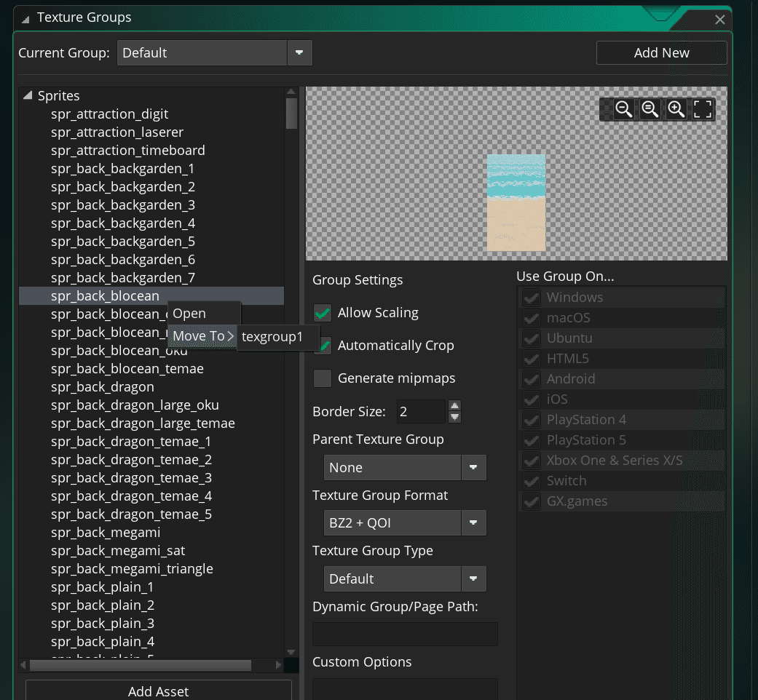Screen dimensions: 758x700
Task: Open the Parent Texture Group dropdown
Action: 474,467
